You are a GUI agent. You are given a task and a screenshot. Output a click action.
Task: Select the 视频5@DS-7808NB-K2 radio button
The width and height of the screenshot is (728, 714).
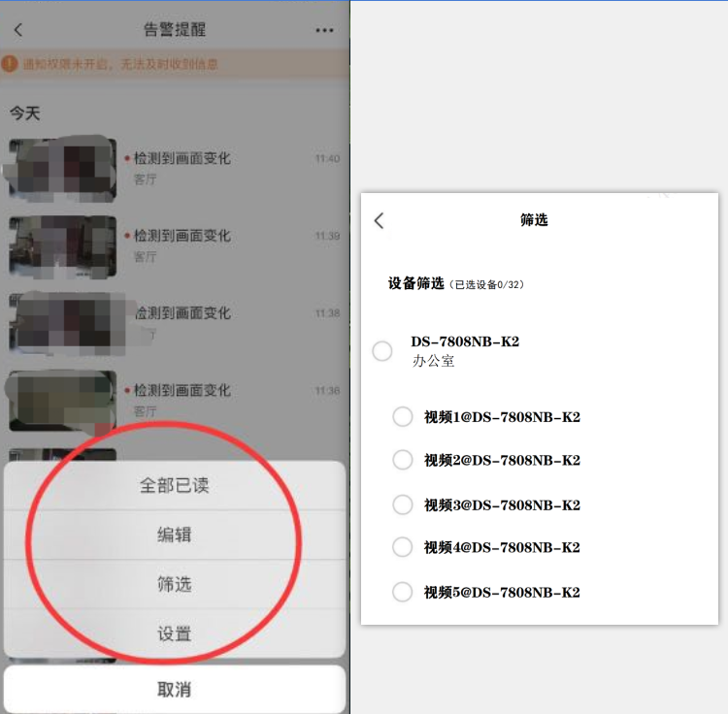(403, 592)
